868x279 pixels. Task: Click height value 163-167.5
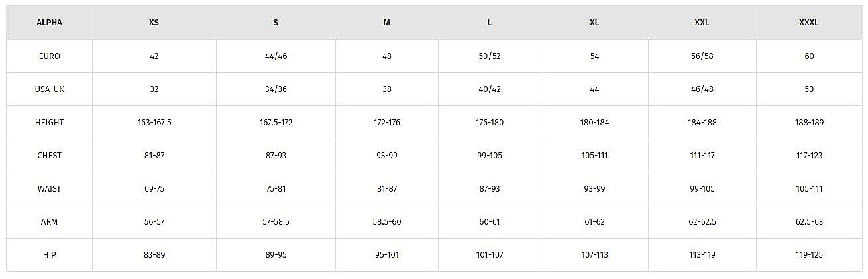(x=154, y=123)
